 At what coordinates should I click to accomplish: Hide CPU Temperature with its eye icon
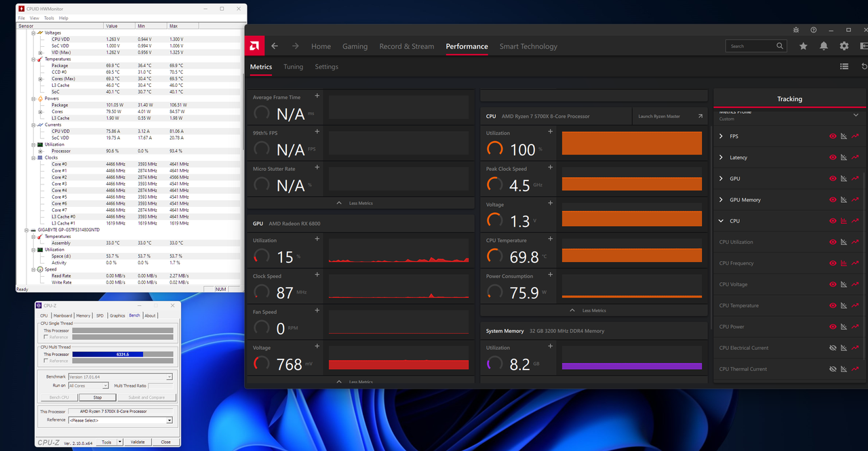(833, 305)
